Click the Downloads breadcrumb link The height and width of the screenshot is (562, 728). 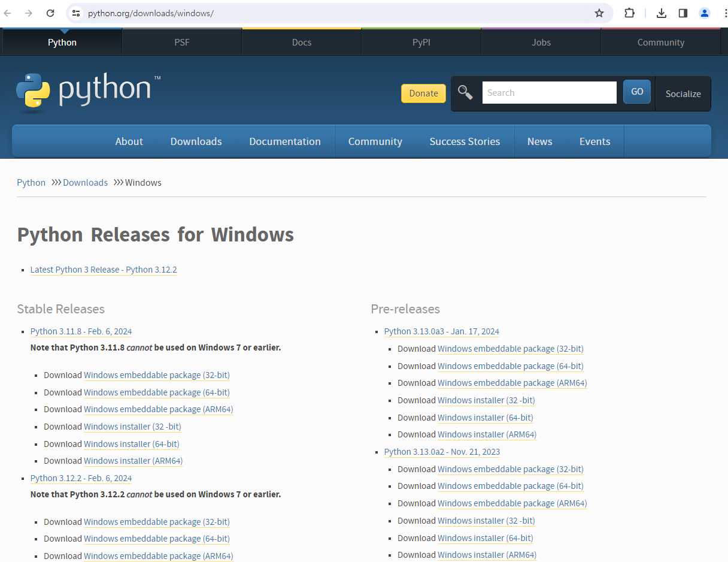[x=85, y=183]
